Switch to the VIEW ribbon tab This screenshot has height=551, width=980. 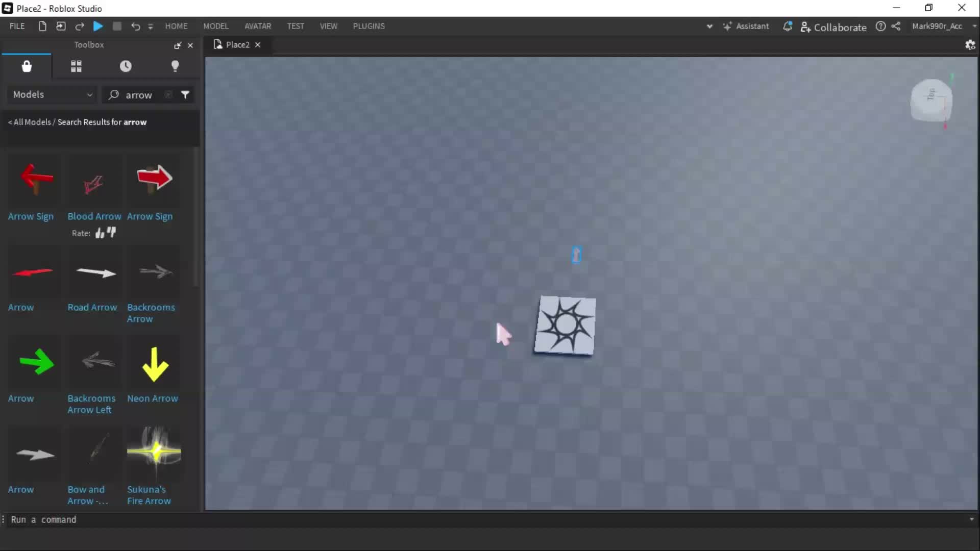tap(329, 26)
